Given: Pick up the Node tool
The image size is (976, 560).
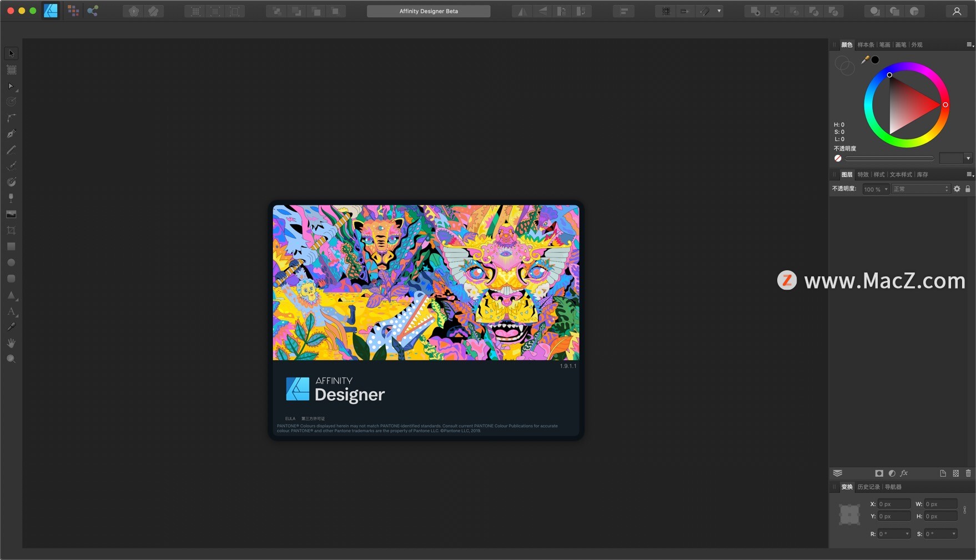Looking at the screenshot, I should (11, 86).
